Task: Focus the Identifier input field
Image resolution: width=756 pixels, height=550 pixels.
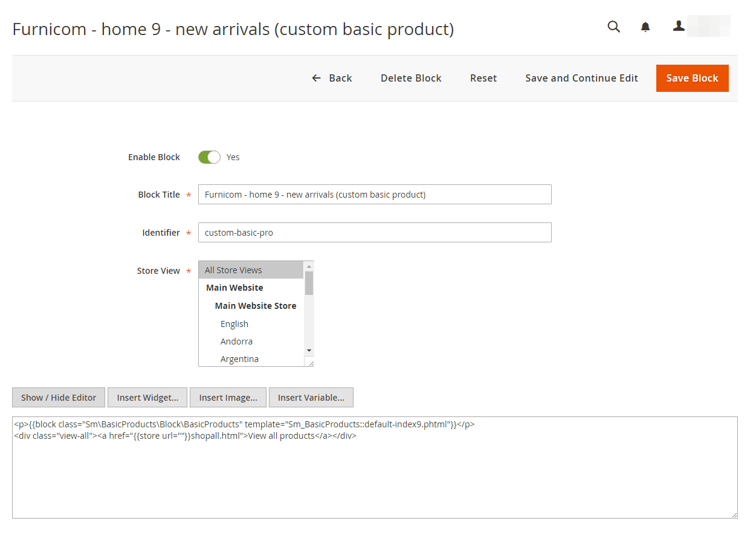Action: 375,233
